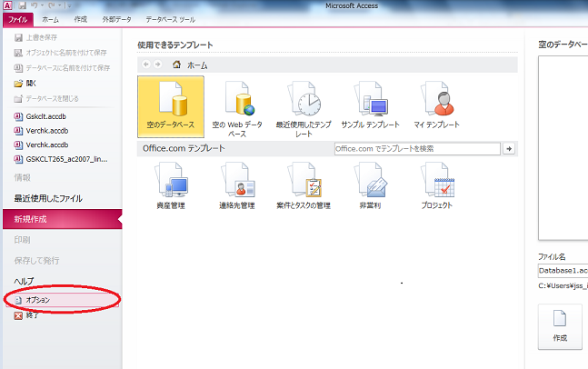Switch to the 外部データ ribbon tab
Image resolution: width=588 pixels, height=369 pixels.
[x=116, y=19]
